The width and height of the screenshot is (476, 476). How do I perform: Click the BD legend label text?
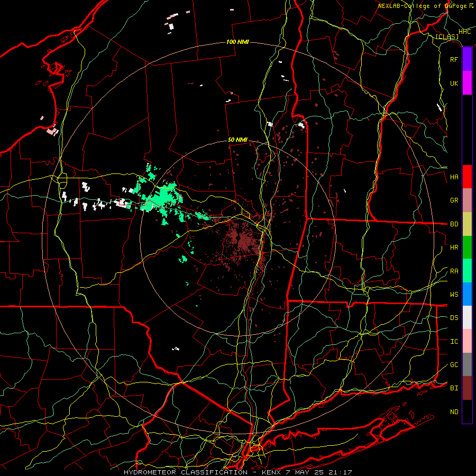click(454, 224)
